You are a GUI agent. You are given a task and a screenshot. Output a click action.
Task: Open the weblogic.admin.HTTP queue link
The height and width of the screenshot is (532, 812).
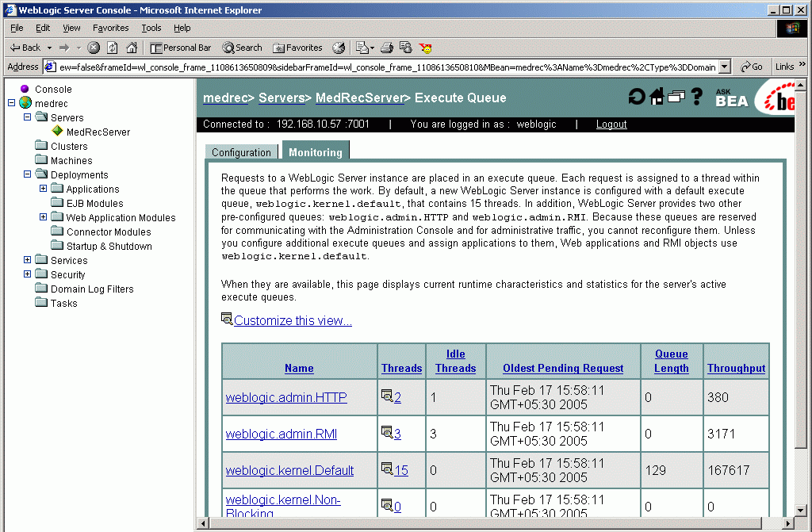[x=286, y=397]
